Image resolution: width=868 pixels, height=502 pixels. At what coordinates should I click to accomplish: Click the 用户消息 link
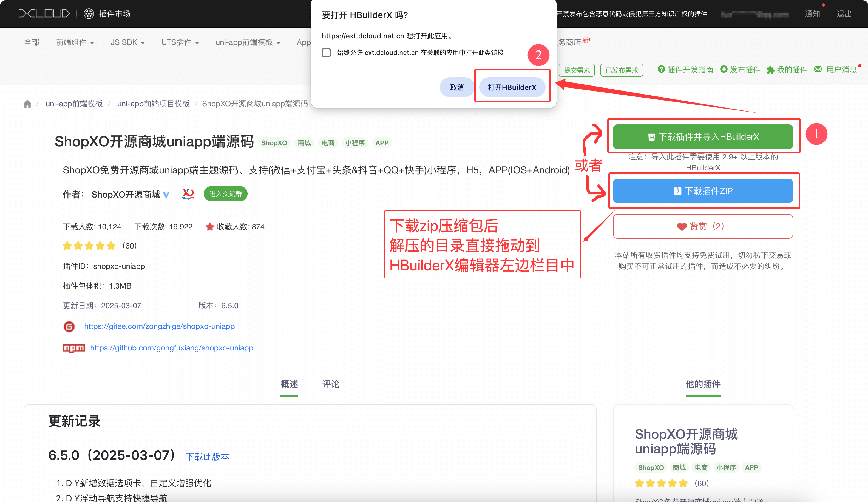(841, 70)
